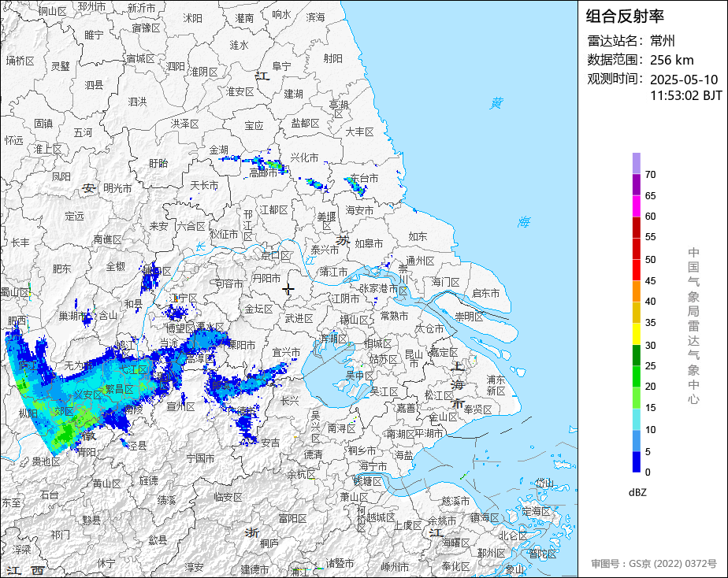Image resolution: width=728 pixels, height=578 pixels.
Task: Click the 黄山区 map label
Action: point(107,484)
